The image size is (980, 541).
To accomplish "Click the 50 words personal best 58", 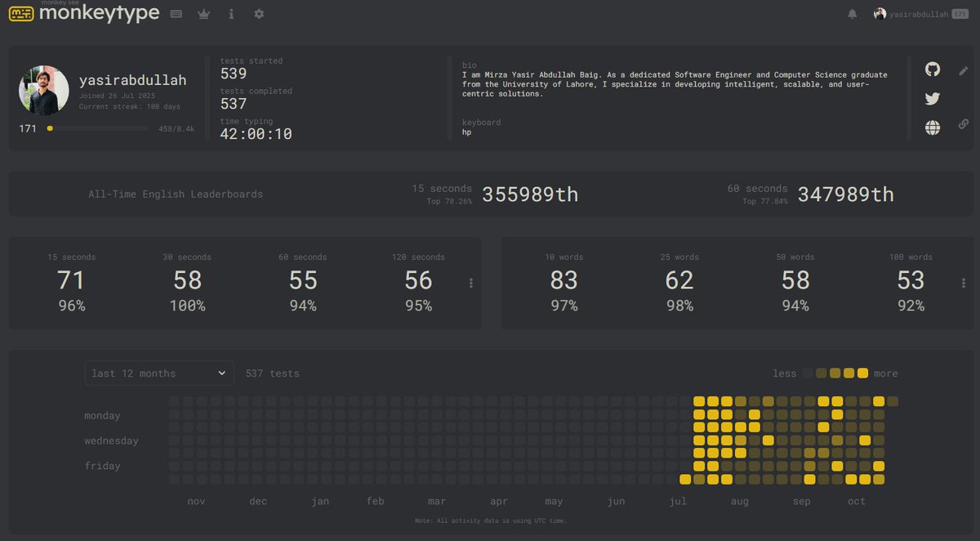I will [795, 280].
